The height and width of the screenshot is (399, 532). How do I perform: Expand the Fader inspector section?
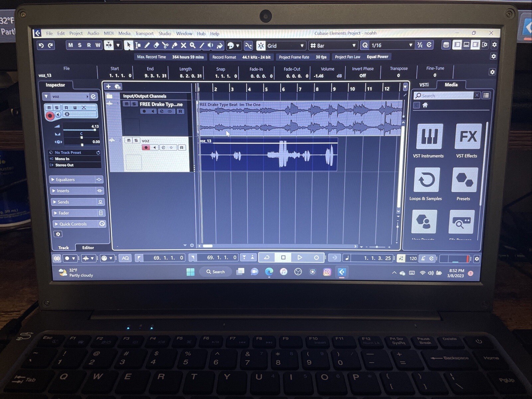78,213
